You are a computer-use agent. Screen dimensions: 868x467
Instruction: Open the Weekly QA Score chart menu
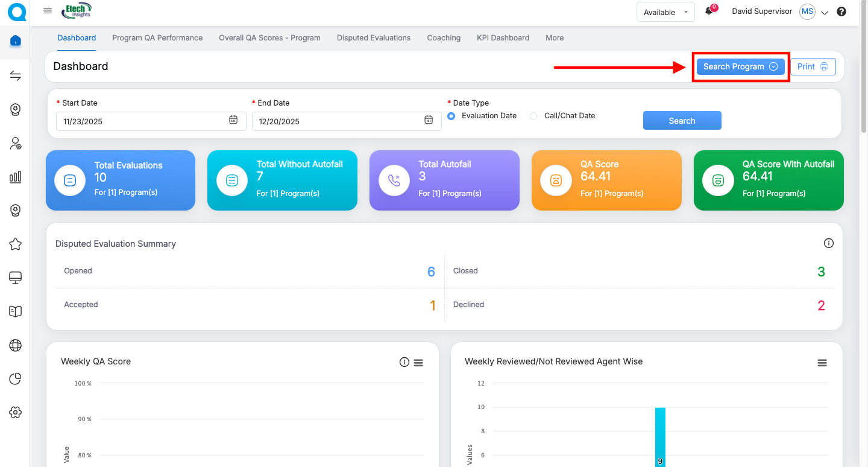click(418, 362)
